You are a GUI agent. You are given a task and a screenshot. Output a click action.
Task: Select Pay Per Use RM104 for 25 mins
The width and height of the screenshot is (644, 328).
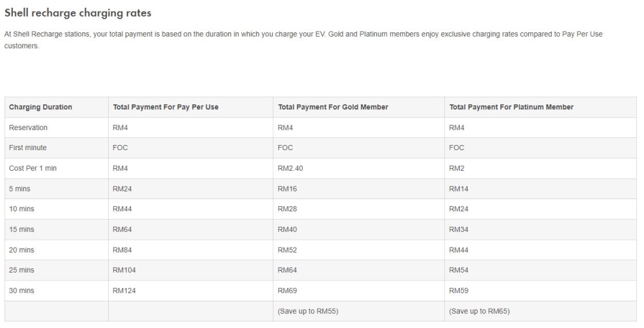tap(124, 270)
